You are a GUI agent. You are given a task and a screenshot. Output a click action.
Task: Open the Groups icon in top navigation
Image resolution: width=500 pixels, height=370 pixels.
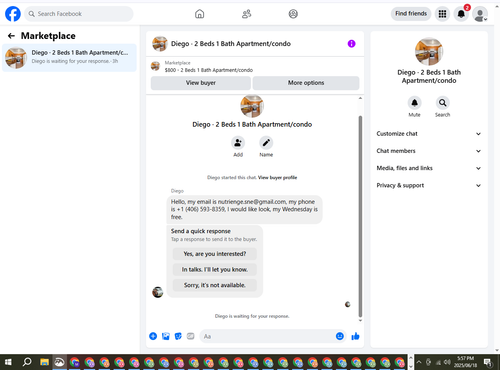tap(293, 14)
